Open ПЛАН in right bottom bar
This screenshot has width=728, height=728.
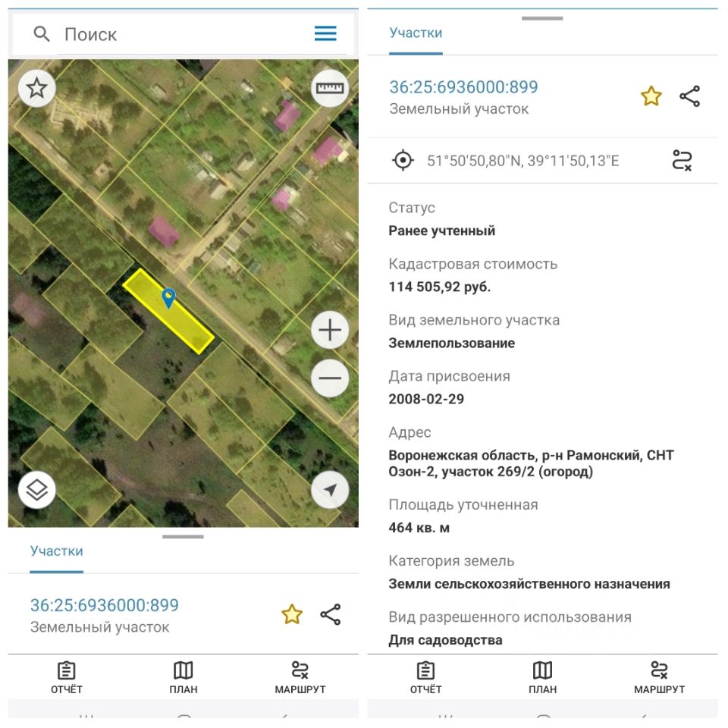[x=542, y=677]
